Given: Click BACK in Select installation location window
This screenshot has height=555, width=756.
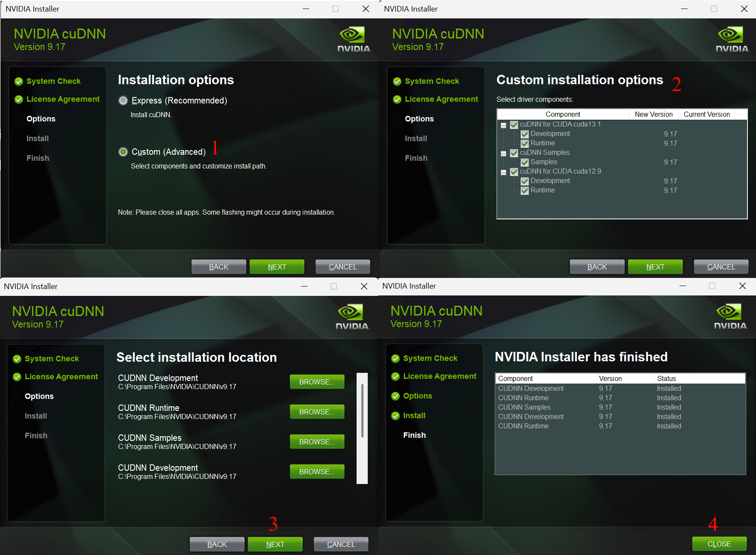Looking at the screenshot, I should pyautogui.click(x=217, y=544).
